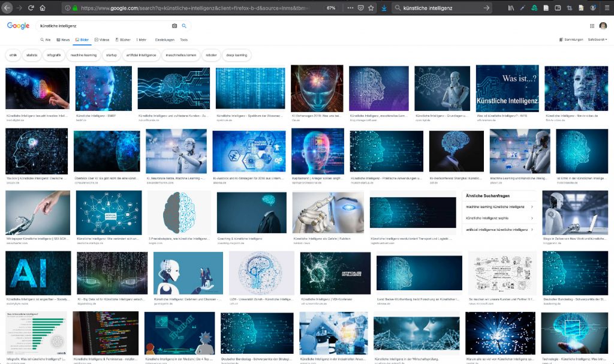Screen dimensions: 614x364
Task: Expand the page actions three-dots menu
Action: 349,8
